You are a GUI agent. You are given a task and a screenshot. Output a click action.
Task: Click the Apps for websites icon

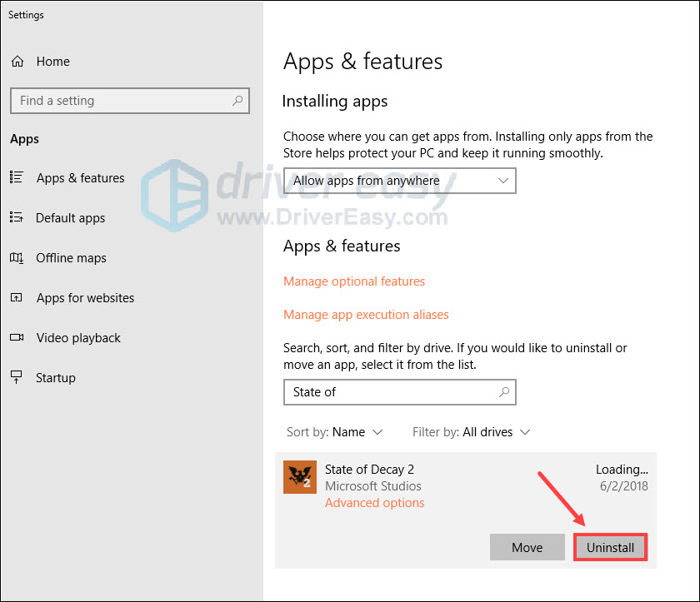(x=17, y=298)
